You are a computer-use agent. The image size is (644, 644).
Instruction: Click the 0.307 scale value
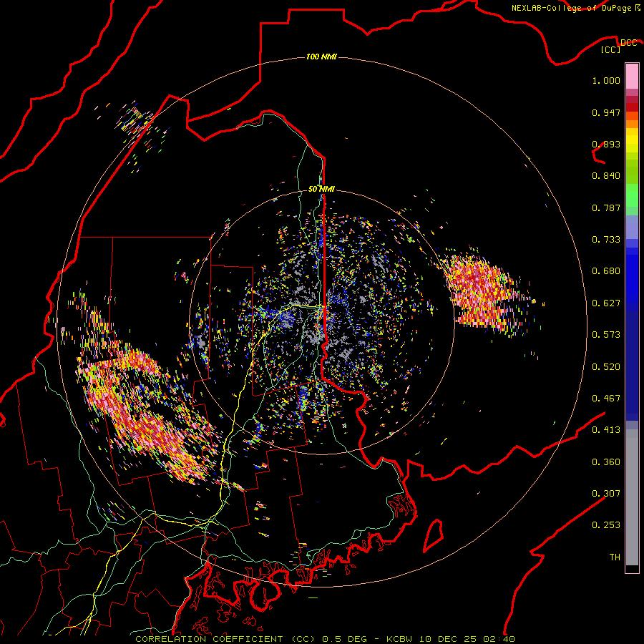[606, 493]
